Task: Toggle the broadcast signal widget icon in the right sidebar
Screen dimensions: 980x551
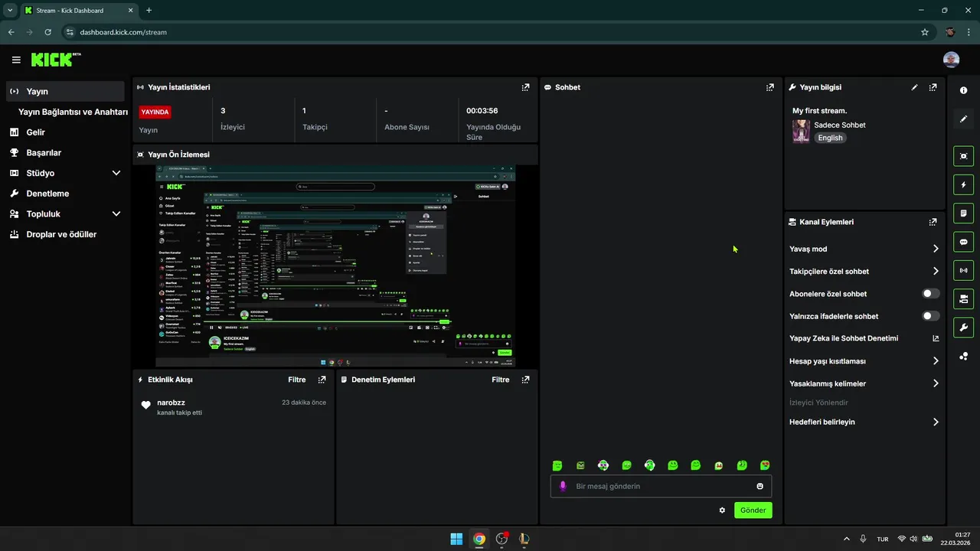Action: tap(964, 270)
